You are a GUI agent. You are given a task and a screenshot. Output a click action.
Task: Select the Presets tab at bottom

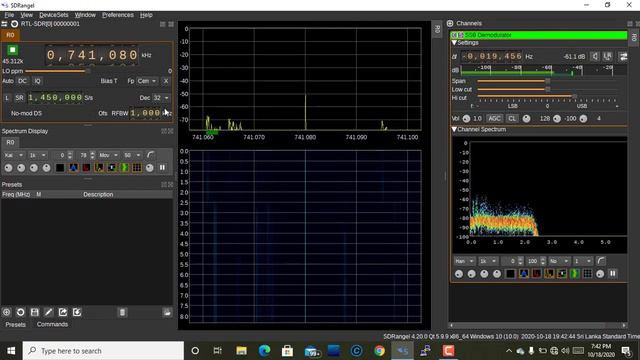pyautogui.click(x=16, y=324)
